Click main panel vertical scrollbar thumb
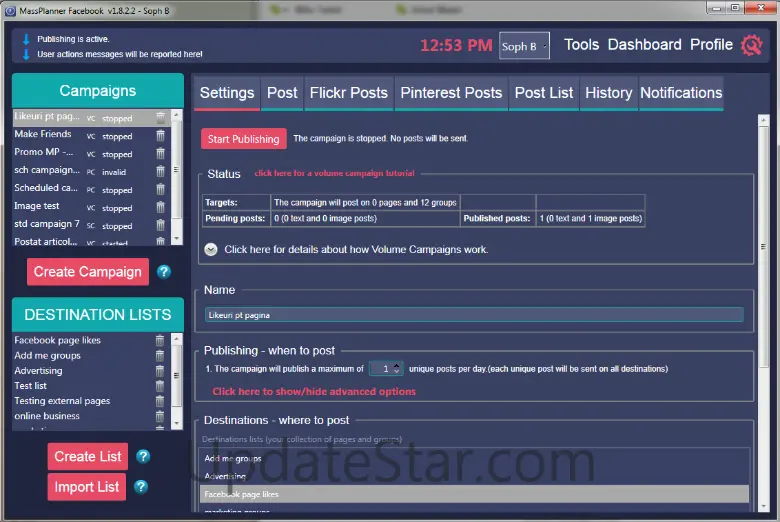 coord(764,247)
